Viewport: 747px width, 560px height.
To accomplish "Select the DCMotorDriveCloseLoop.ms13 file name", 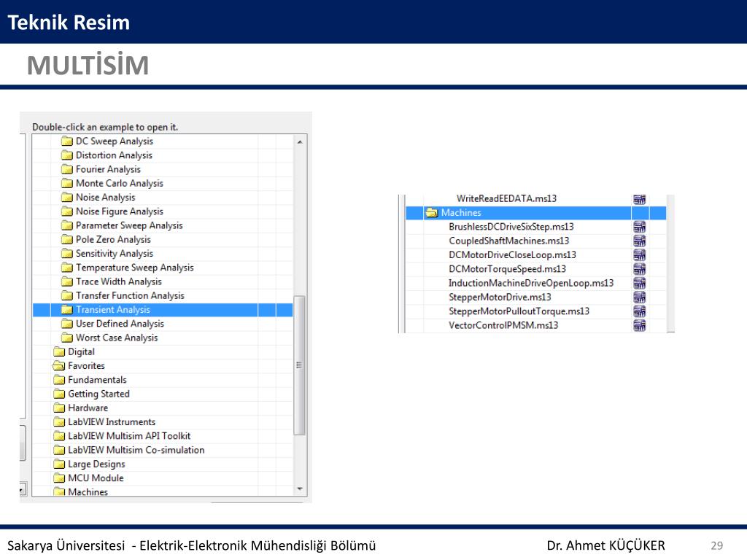I will click(x=512, y=254).
